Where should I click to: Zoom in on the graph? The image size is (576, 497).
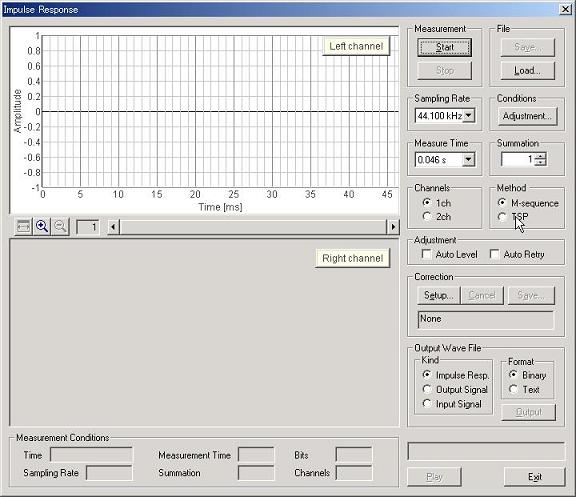pyautogui.click(x=42, y=226)
